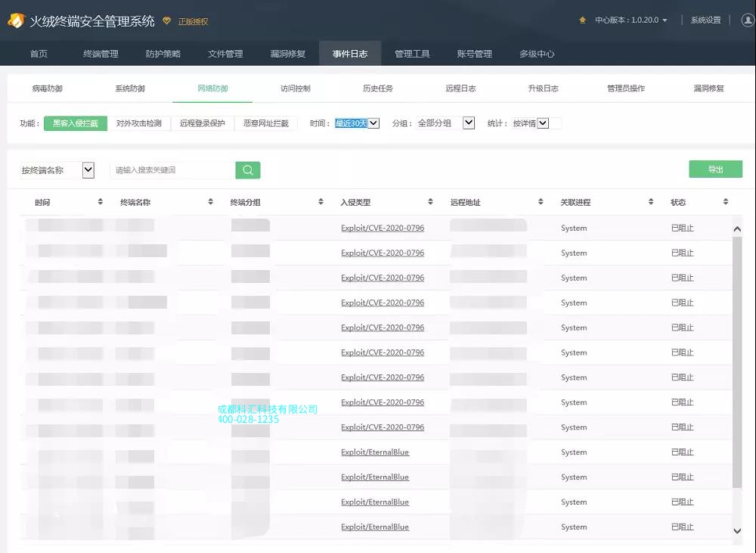Sort by 入侵类型 column sort icon
The image size is (756, 553).
430,202
